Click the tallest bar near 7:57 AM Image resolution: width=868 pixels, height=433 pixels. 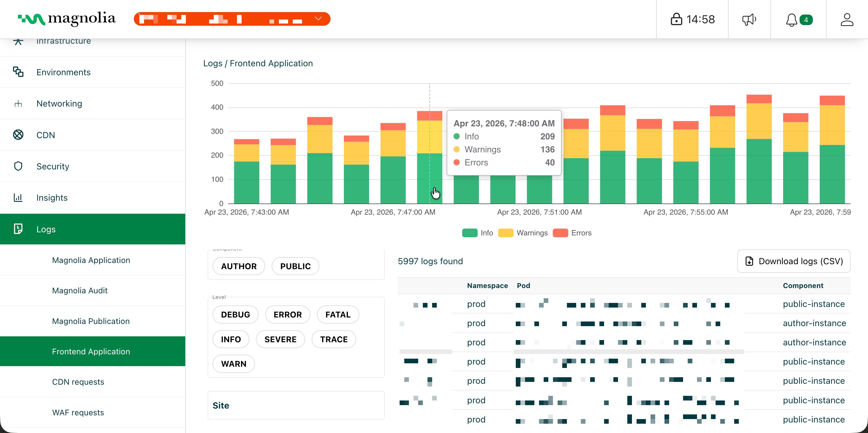(759, 149)
